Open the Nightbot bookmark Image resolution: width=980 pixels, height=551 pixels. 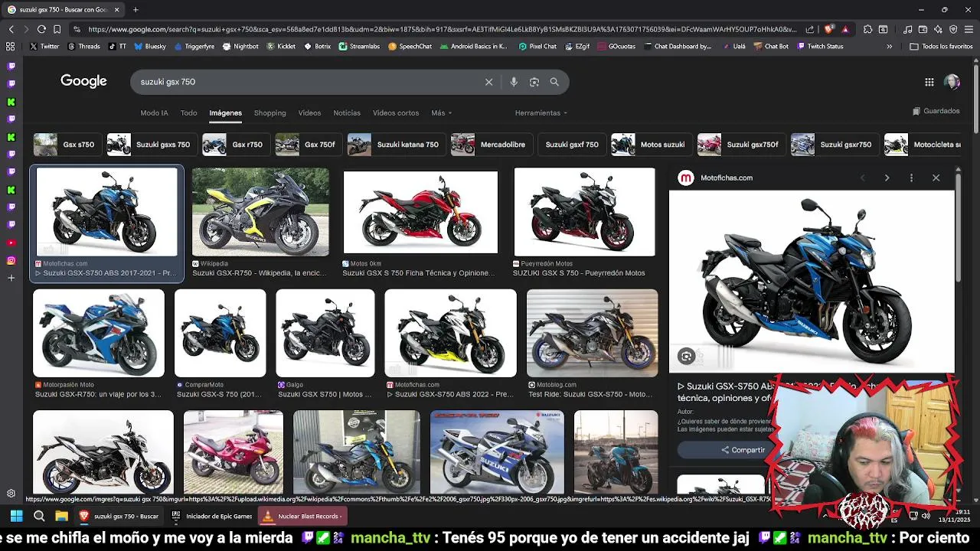tap(240, 46)
